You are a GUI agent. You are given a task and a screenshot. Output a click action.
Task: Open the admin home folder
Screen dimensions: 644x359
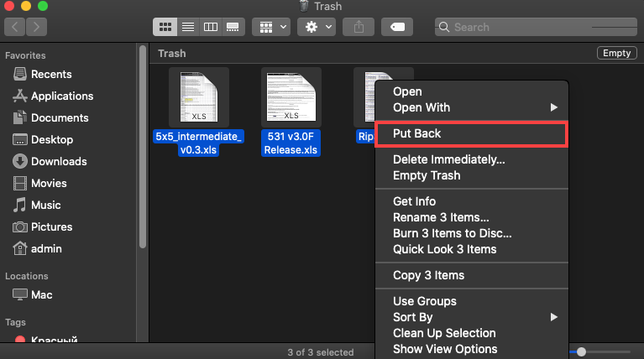coord(37,248)
